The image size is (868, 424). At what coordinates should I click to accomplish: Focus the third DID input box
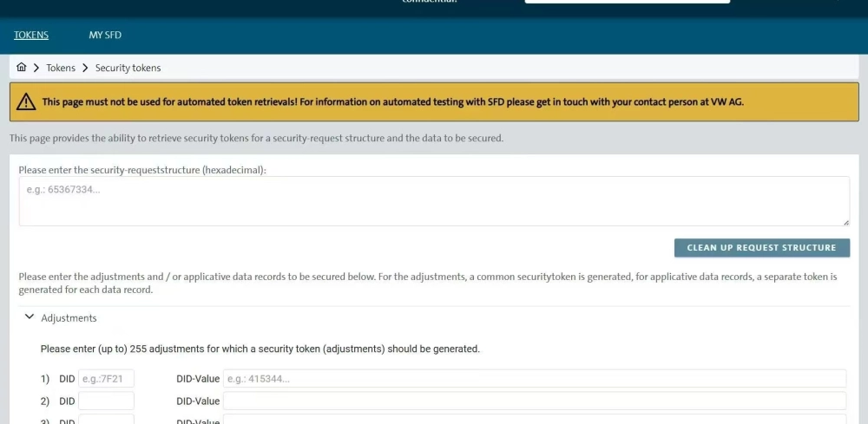coord(106,420)
